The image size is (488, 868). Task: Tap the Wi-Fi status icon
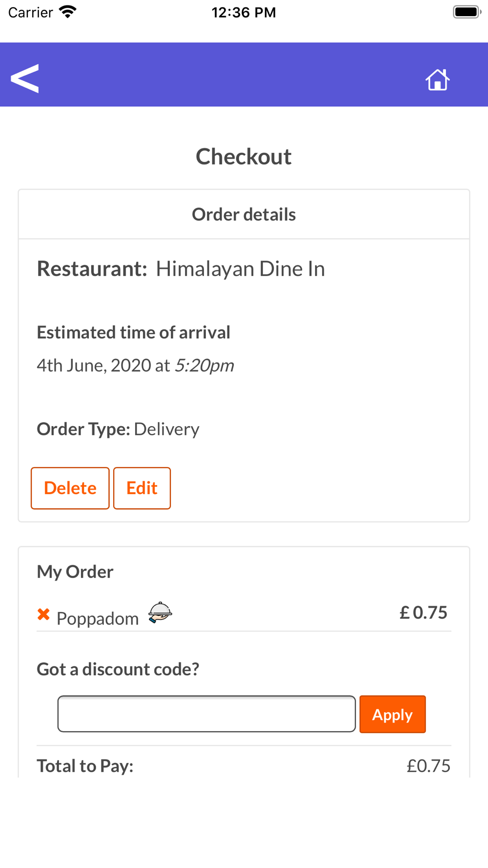(68, 12)
